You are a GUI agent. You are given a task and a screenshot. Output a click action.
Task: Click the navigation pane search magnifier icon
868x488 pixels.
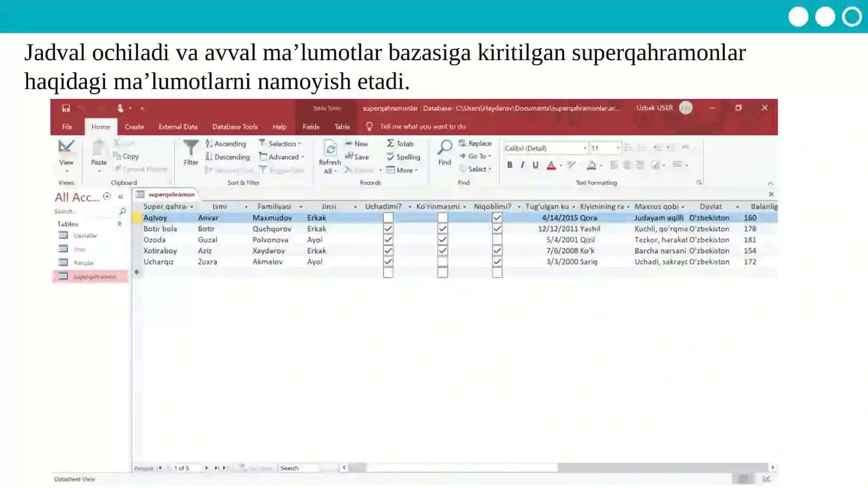123,211
